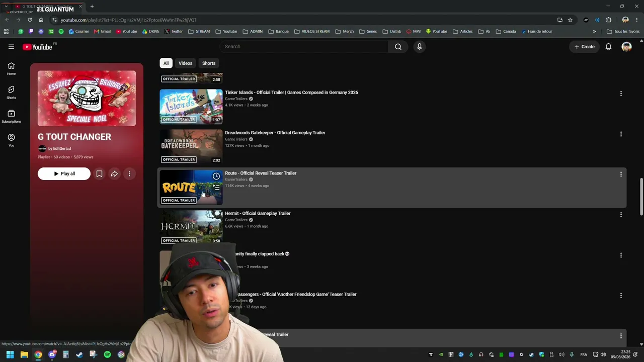Open the VIDEOS STREAM bookmarks folder
The image size is (644, 362).
click(x=312, y=31)
